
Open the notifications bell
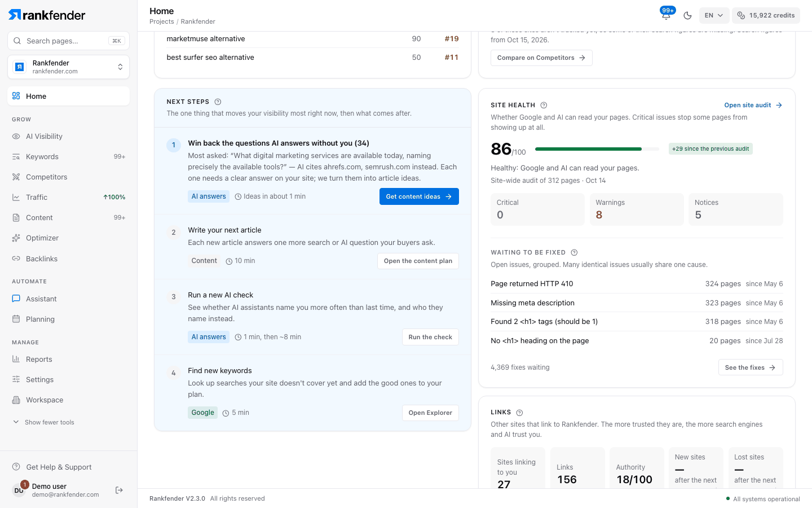[x=667, y=15]
